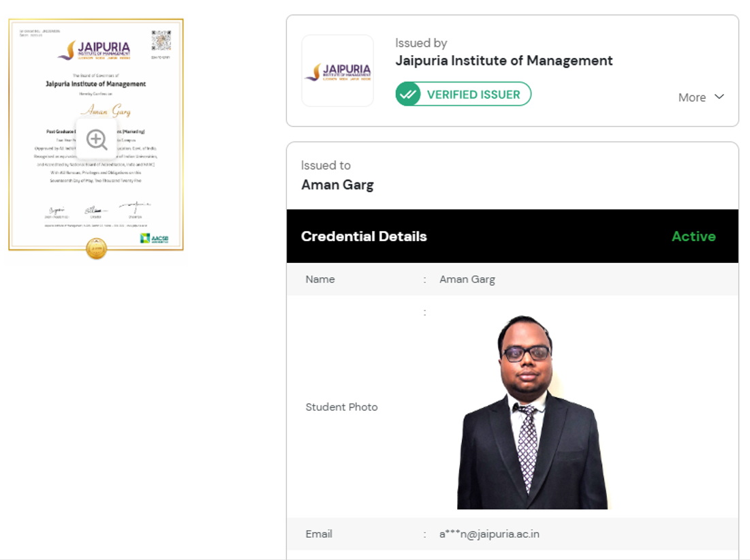Click the Name row value Aman Garg
Image resolution: width=750 pixels, height=560 pixels.
(x=467, y=279)
